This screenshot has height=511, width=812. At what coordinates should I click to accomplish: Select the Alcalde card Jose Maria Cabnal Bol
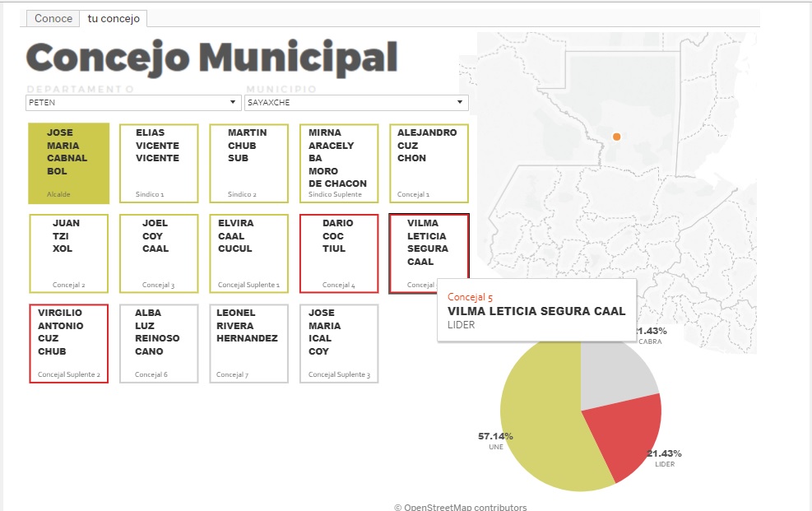tap(68, 163)
